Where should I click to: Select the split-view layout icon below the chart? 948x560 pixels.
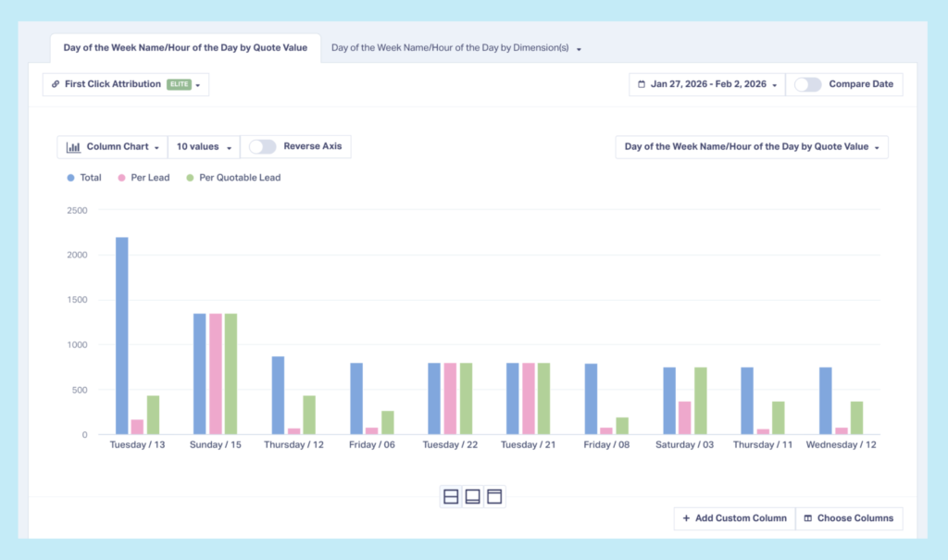(x=450, y=496)
